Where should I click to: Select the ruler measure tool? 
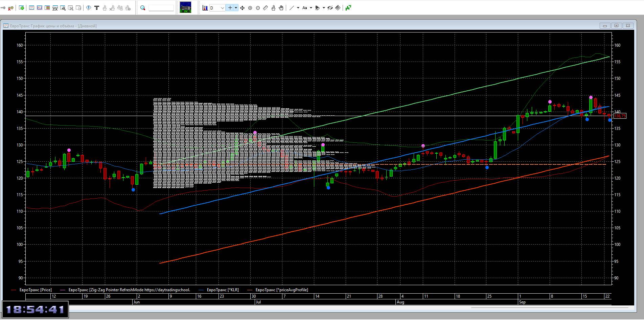(x=266, y=8)
